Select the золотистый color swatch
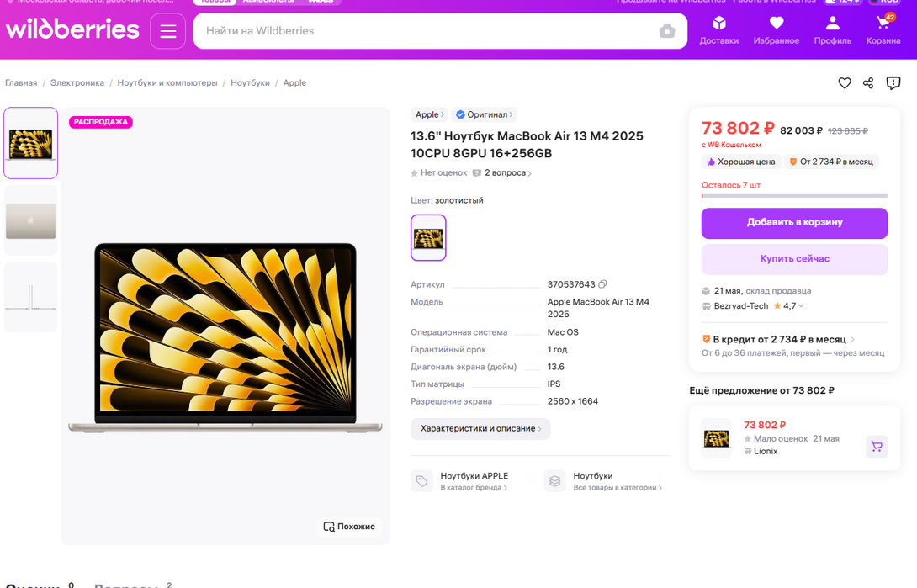 pyautogui.click(x=428, y=238)
